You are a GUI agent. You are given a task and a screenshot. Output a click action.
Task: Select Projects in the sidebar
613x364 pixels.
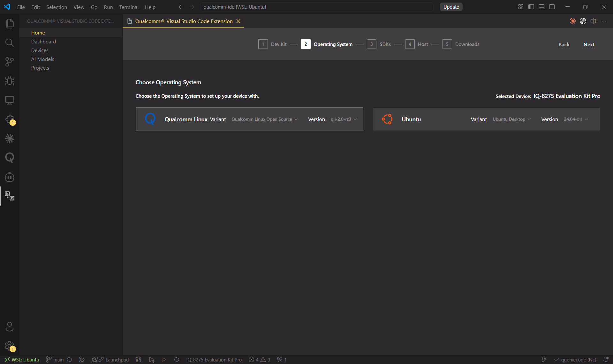[71, 68]
